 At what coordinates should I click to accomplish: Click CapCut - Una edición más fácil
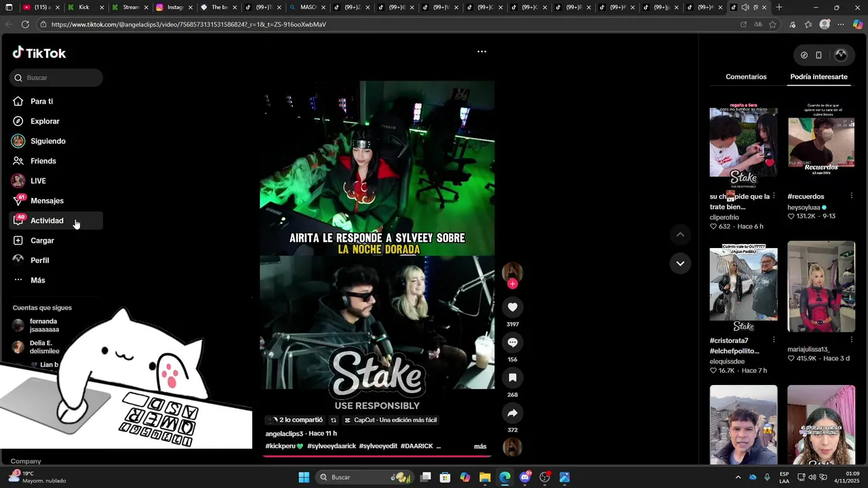[391, 420]
